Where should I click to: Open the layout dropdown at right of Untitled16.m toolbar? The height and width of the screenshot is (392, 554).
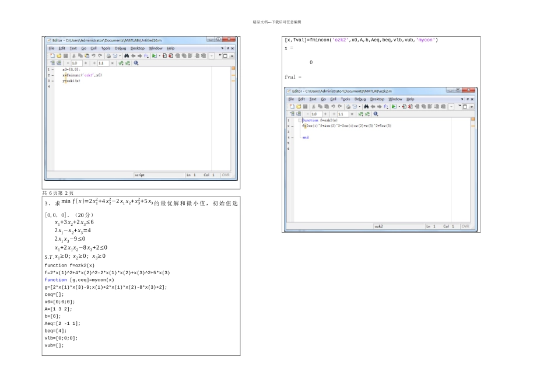232,56
